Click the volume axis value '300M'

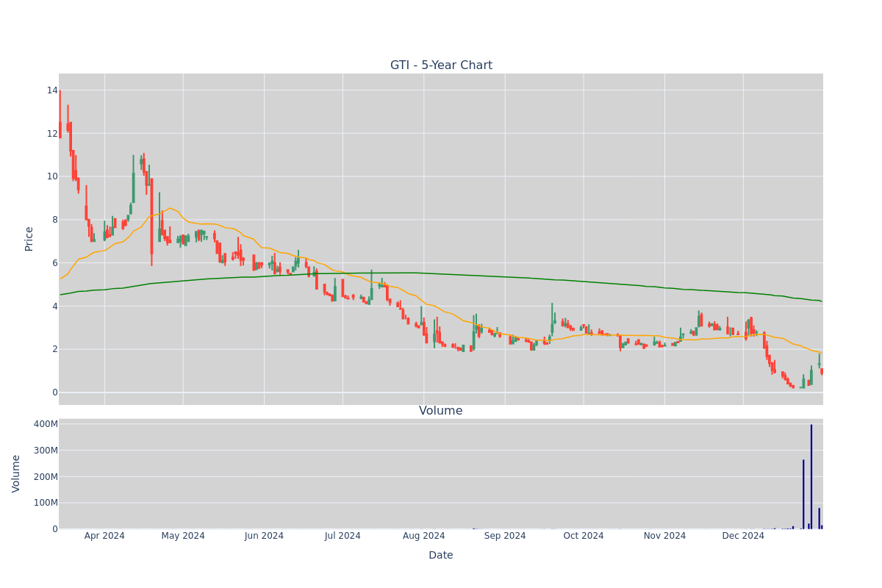[46, 451]
